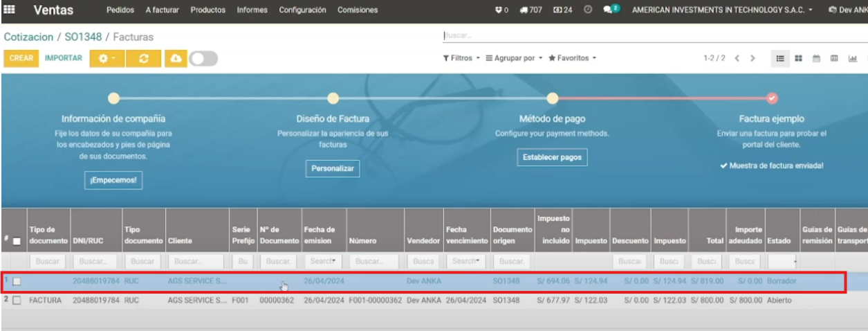Open invoice F001-00000362 number cell
This screenshot has height=331, width=868.
(376, 300)
